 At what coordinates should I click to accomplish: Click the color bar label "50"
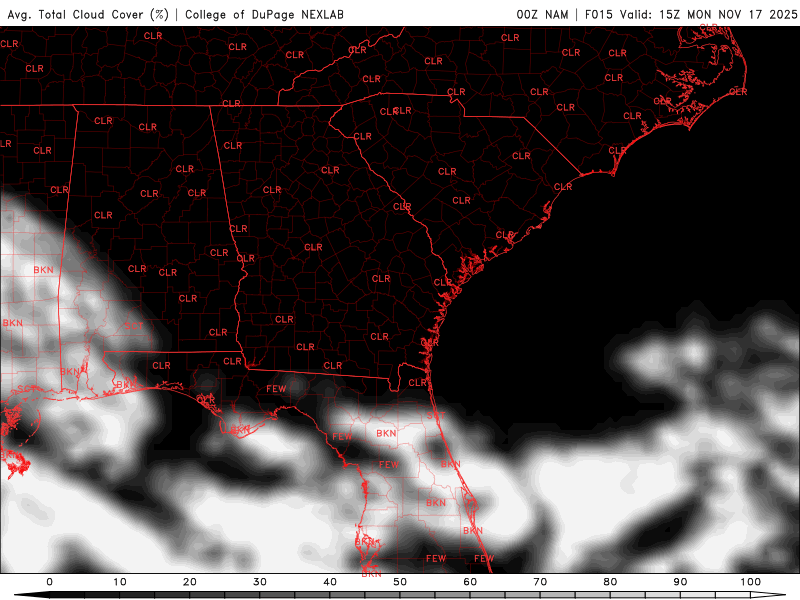400,582
